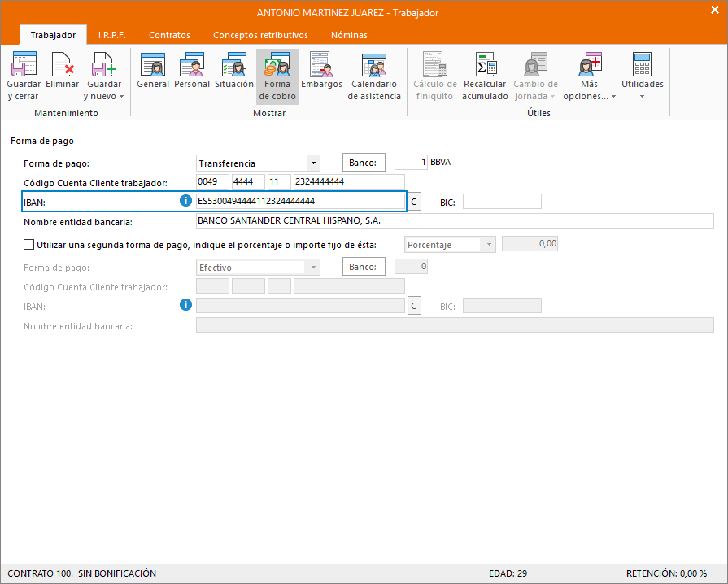Click the second Banco: button
Viewport: 728px width, 584px height.
click(x=364, y=267)
